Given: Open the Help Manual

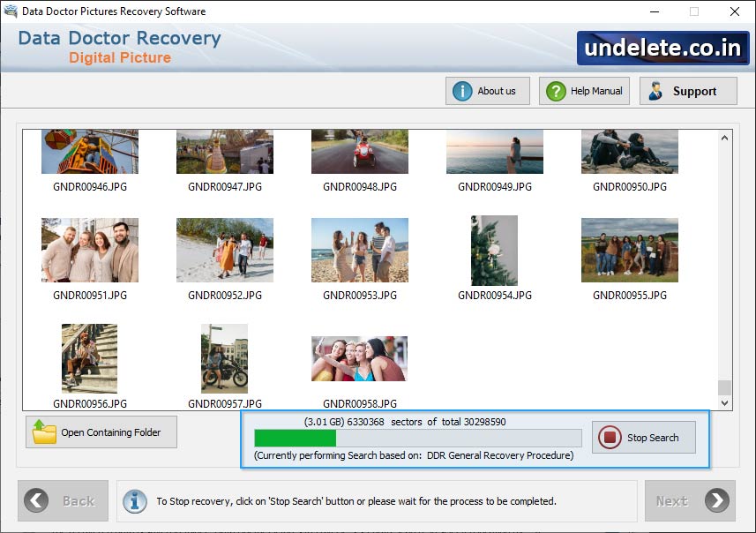Looking at the screenshot, I should (x=584, y=90).
